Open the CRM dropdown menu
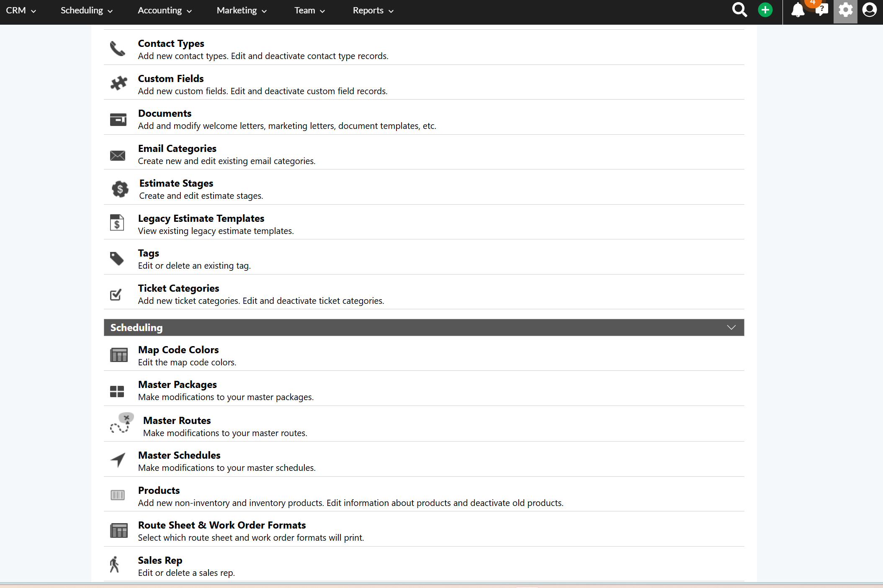The height and width of the screenshot is (588, 883). click(21, 10)
